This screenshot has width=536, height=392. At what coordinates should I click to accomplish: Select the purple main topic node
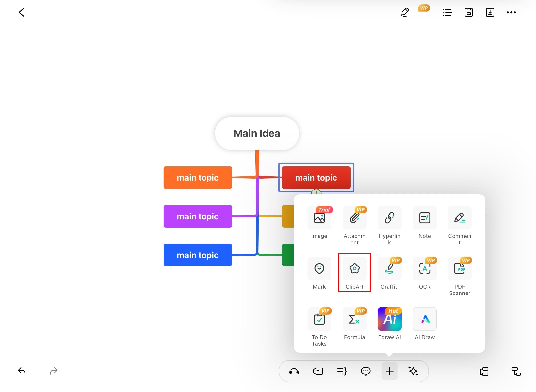tap(198, 216)
